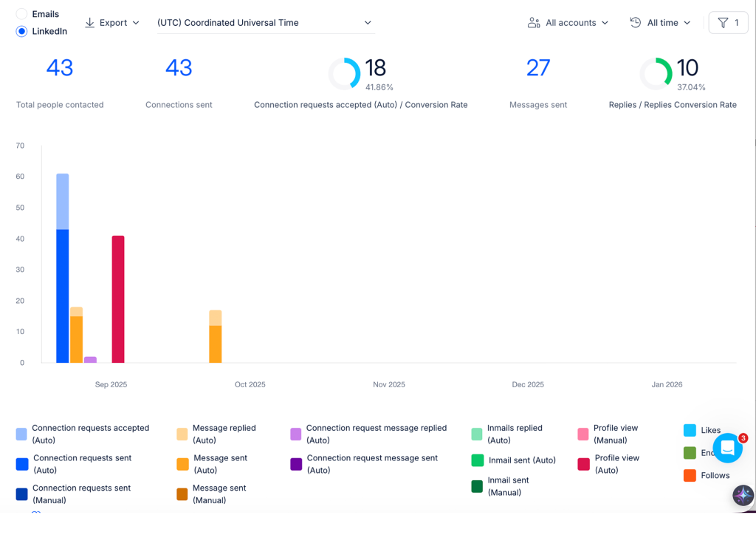Expand the timezone Coordinated Universal Time dropdown

(266, 23)
